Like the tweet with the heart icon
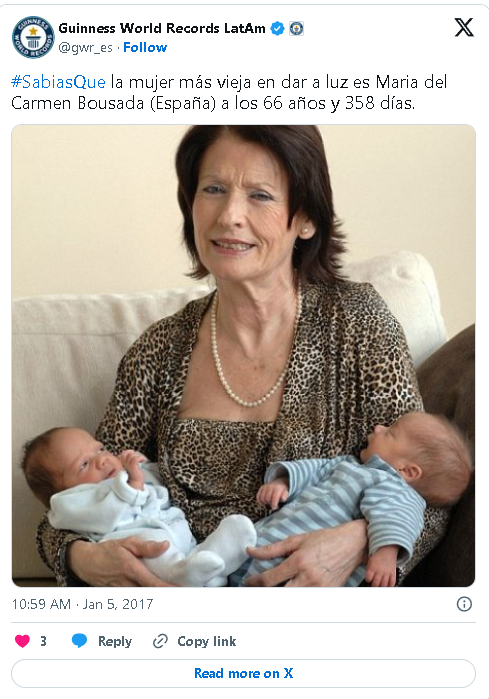489x699 pixels. point(22,641)
